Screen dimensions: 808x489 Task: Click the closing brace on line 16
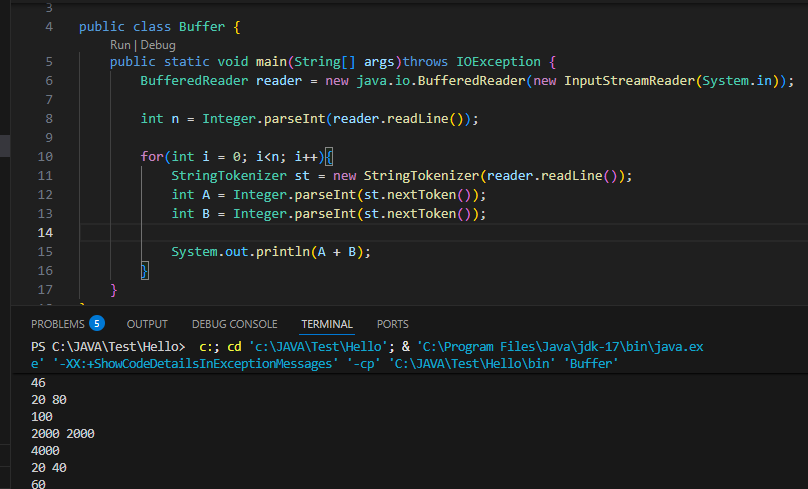tap(145, 271)
